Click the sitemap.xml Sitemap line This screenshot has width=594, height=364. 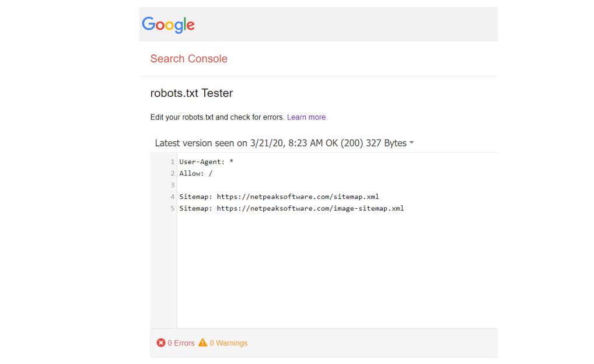point(279,197)
